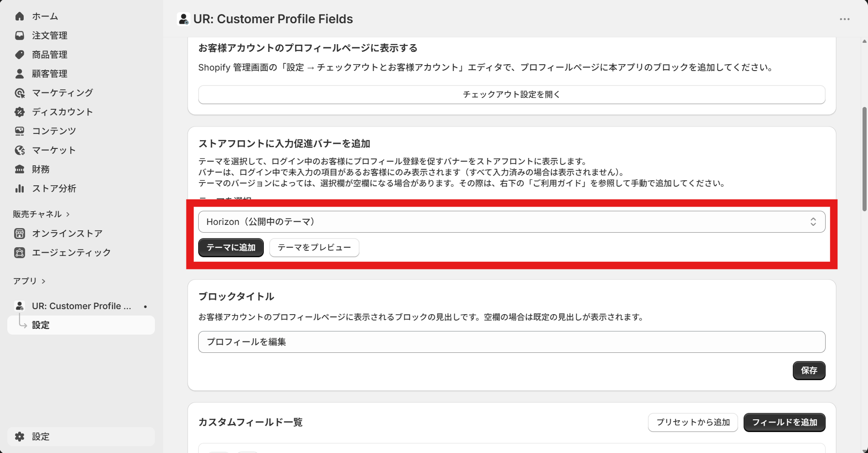Click the チェックアウト設定を開く button
This screenshot has height=453, width=868.
click(512, 95)
